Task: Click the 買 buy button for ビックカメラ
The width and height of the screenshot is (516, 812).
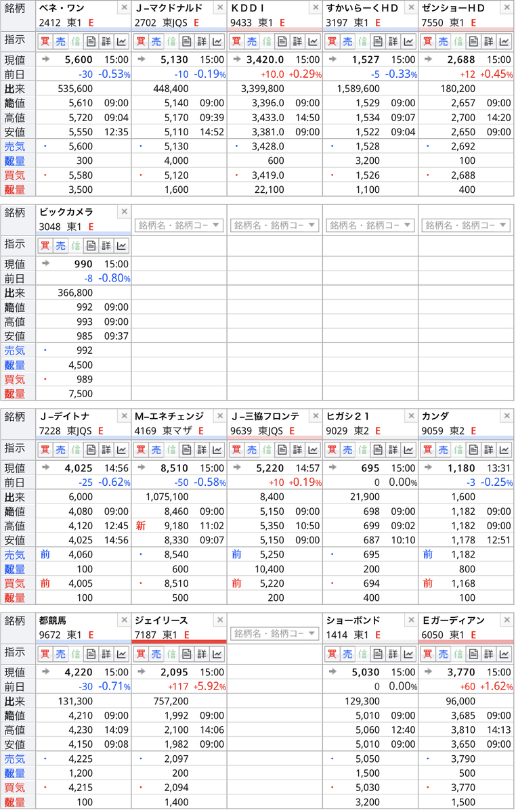Action: (x=45, y=246)
